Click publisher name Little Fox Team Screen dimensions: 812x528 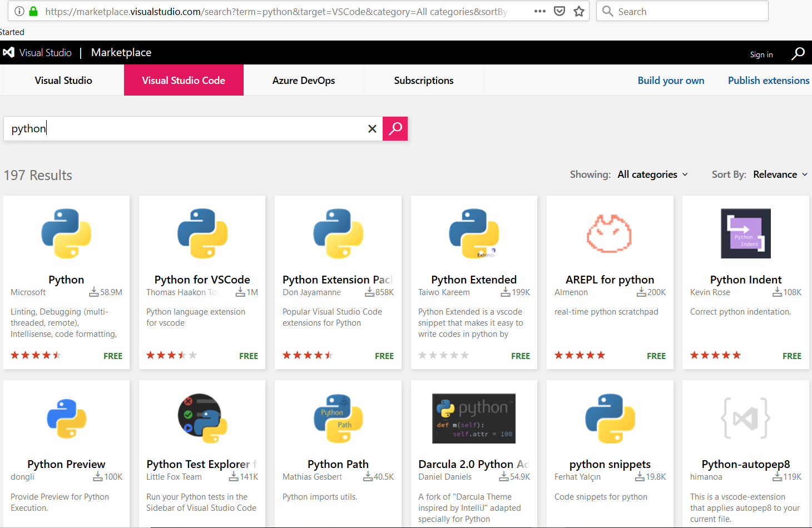tap(174, 477)
